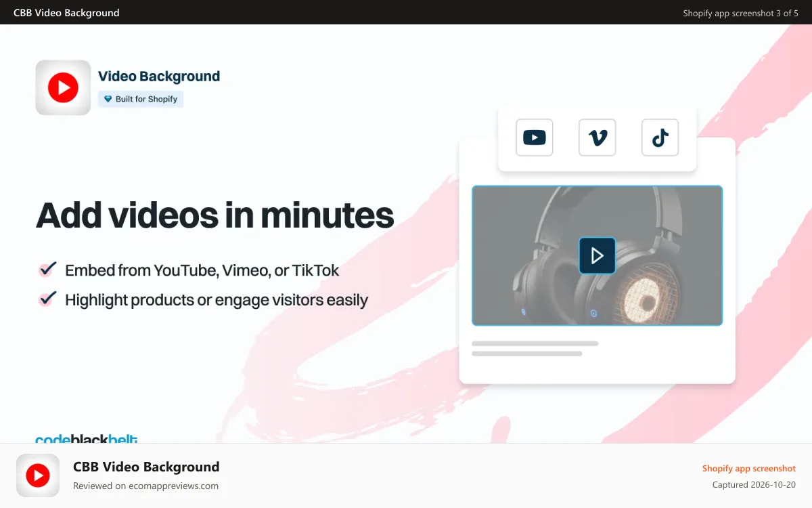
Task: Click the "Add videos in minutes" headline
Action: [215, 215]
